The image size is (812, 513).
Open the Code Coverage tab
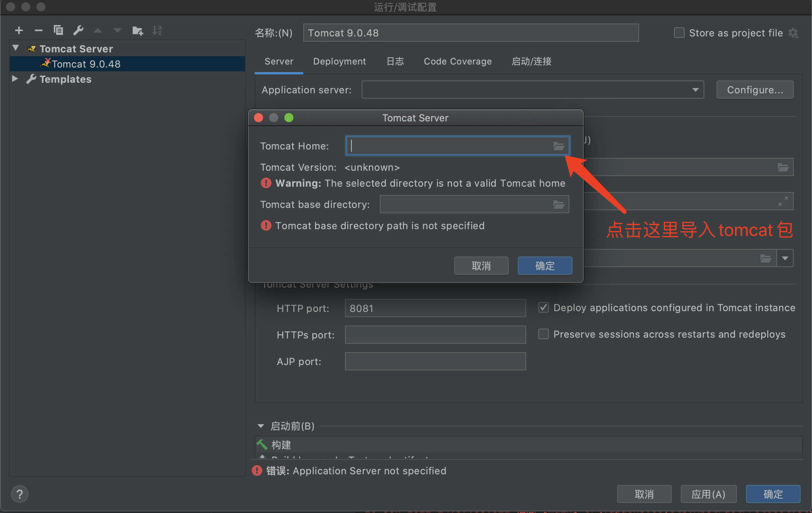point(458,61)
